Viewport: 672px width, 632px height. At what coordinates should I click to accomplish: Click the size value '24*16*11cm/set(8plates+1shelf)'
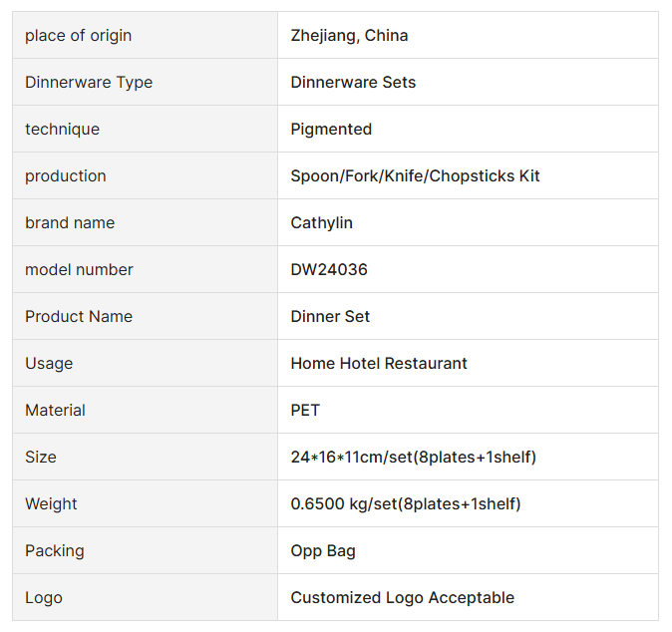(x=413, y=458)
